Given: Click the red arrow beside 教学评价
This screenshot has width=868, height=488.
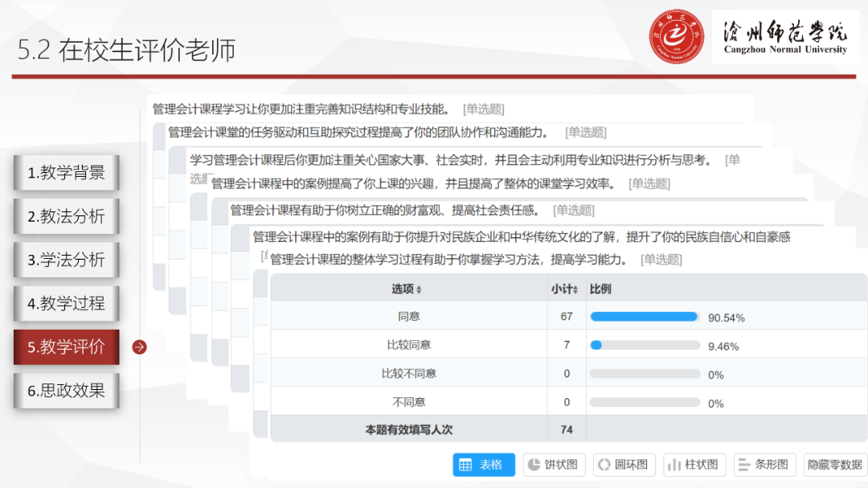Looking at the screenshot, I should [x=139, y=347].
